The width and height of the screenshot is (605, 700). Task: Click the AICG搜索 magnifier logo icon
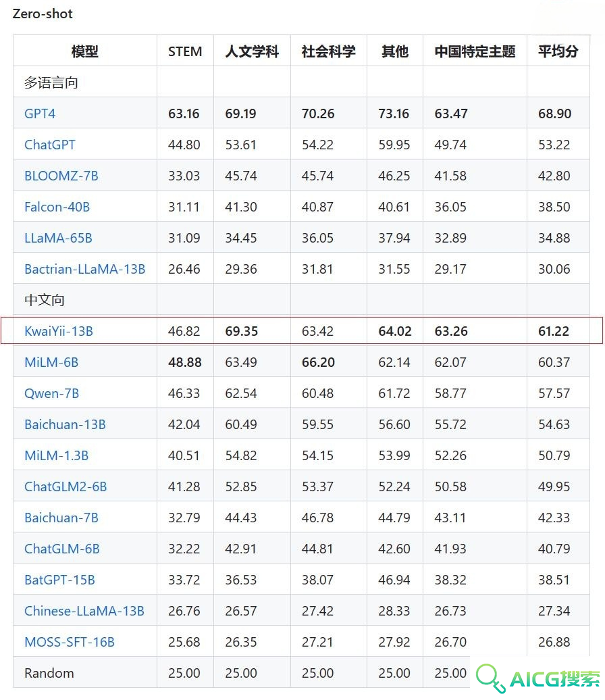click(x=490, y=678)
